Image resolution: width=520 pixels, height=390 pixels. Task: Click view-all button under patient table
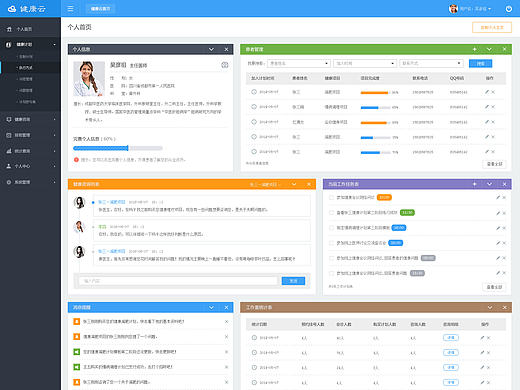(494, 164)
